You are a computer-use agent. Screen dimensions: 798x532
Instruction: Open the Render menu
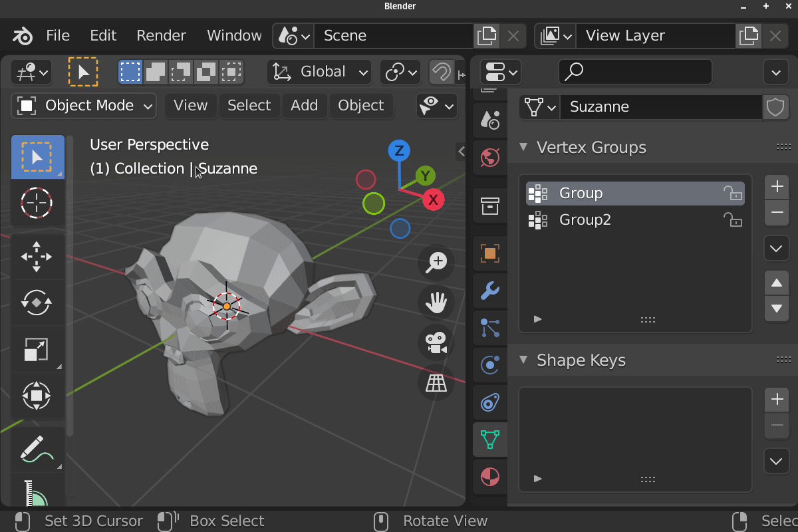pos(161,36)
